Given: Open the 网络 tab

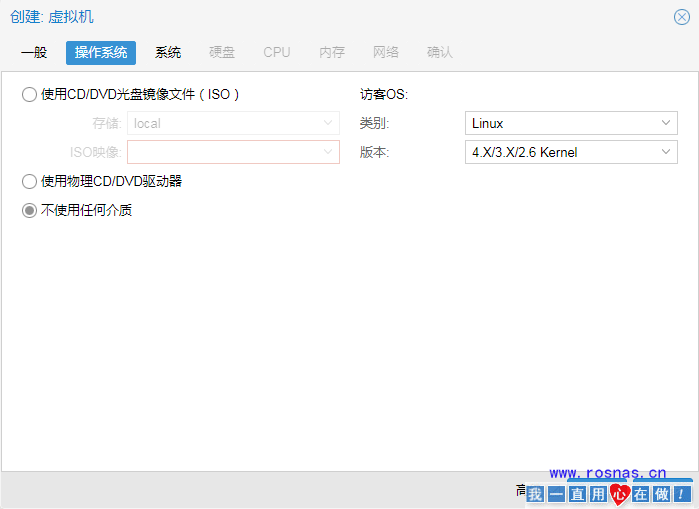Looking at the screenshot, I should (x=386, y=53).
